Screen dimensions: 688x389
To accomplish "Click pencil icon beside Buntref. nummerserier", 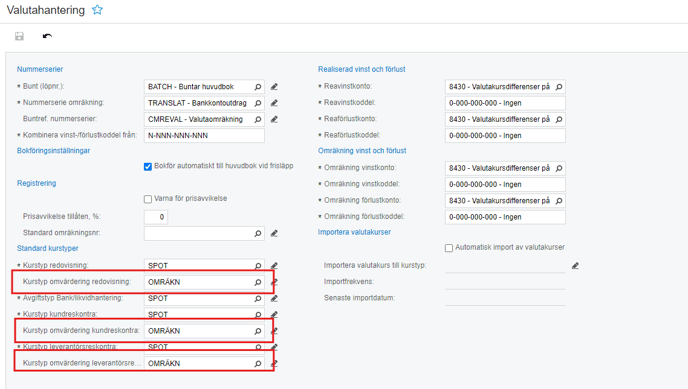I will point(274,119).
